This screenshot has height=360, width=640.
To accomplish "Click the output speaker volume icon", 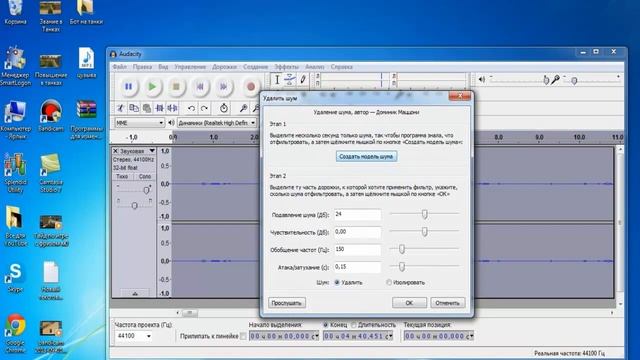I will (x=482, y=80).
